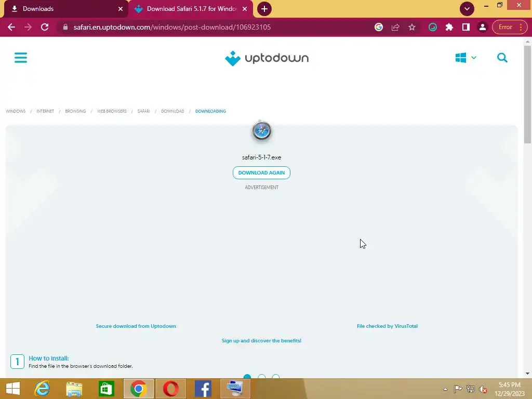This screenshot has height=399, width=532.
Task: Open the File checked by VirusTotal link
Action: tap(387, 326)
